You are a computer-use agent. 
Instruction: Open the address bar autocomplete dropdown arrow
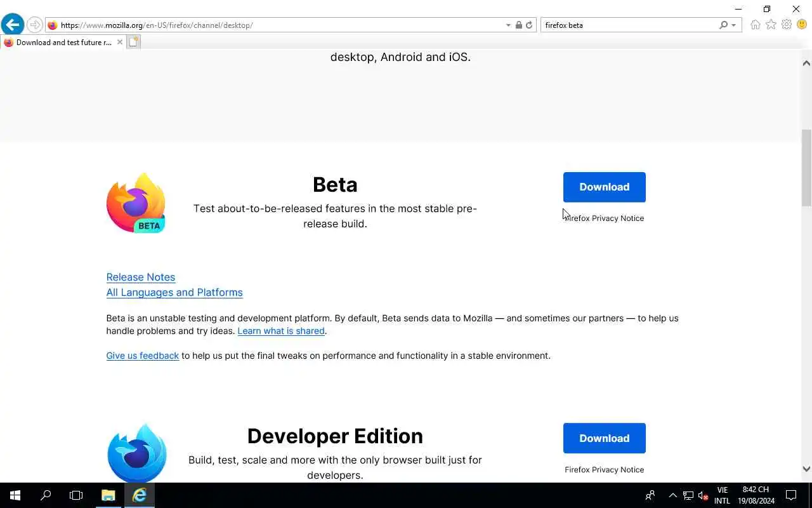click(x=508, y=25)
